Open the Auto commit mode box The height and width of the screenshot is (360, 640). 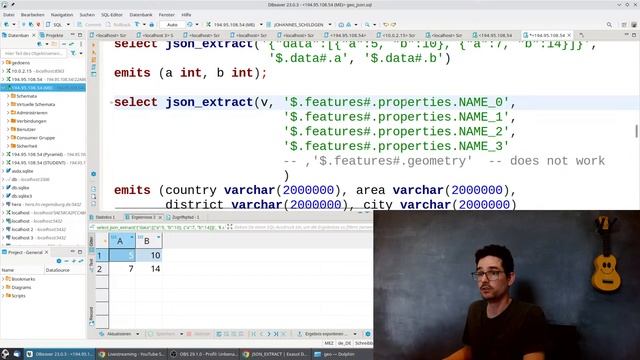172,24
